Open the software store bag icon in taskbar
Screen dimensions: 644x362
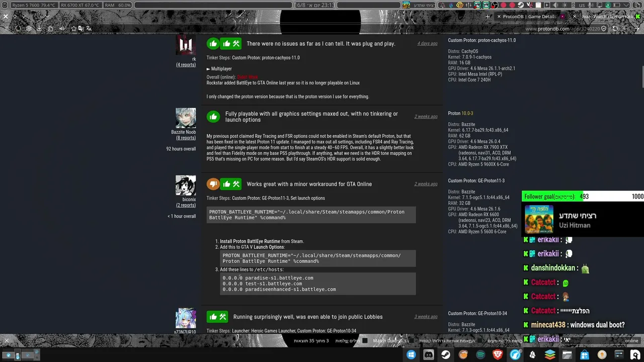click(585, 354)
